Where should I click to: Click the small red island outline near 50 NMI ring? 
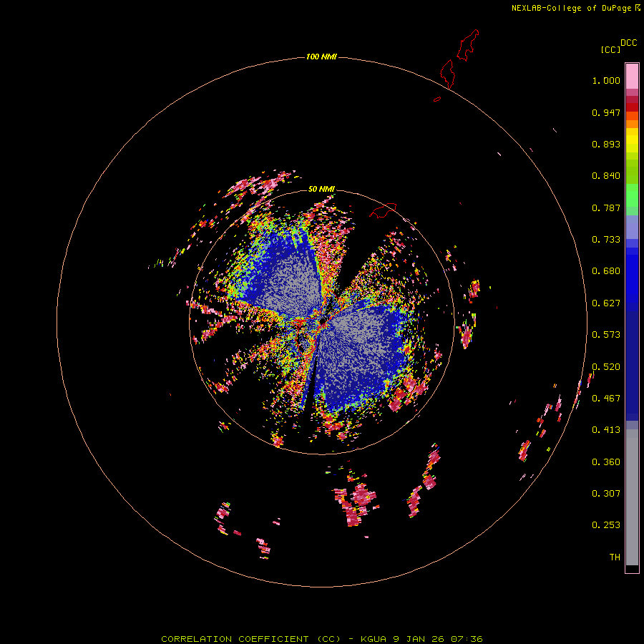(383, 210)
